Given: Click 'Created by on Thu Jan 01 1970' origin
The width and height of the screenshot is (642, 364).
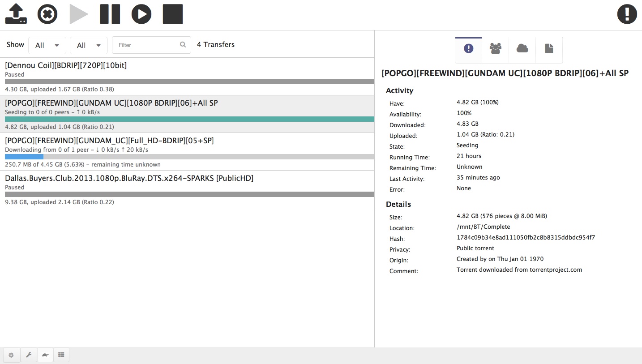Looking at the screenshot, I should 500,259.
